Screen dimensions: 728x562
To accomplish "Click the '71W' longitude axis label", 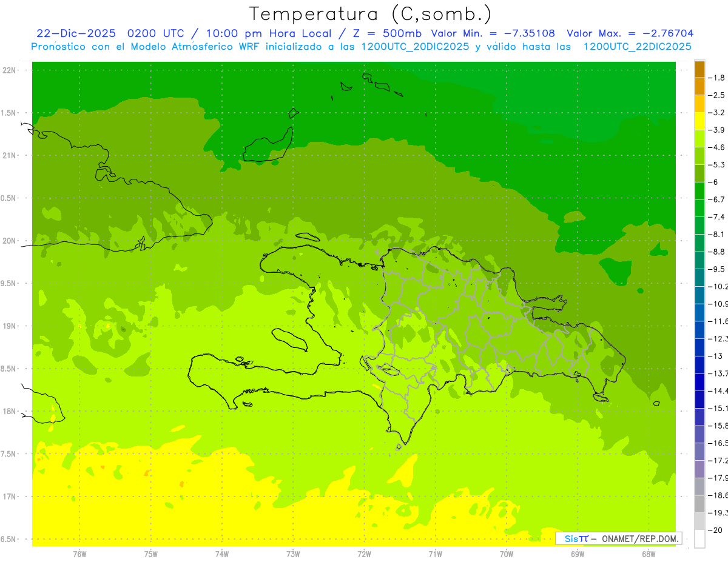I will coord(435,554).
